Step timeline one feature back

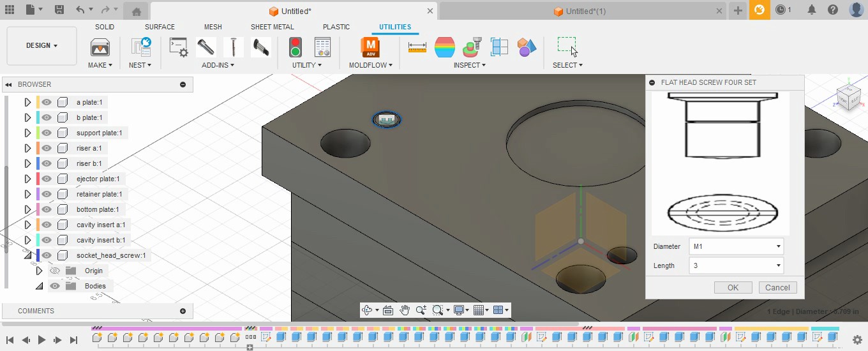click(x=26, y=340)
